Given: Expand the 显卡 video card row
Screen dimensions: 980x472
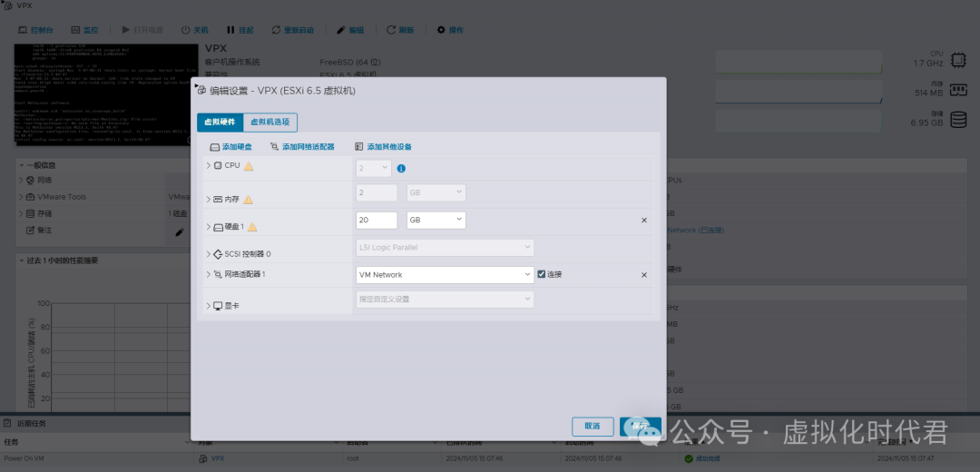Looking at the screenshot, I should (209, 306).
